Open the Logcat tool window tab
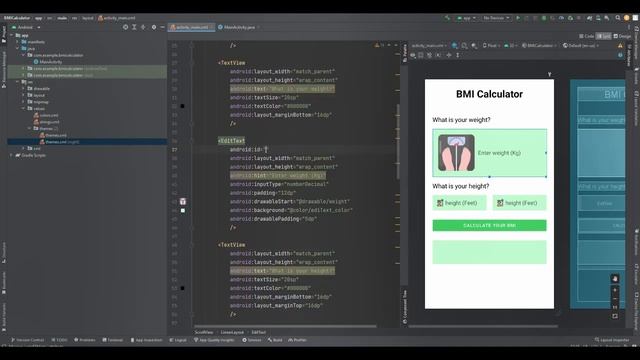 [x=178, y=340]
